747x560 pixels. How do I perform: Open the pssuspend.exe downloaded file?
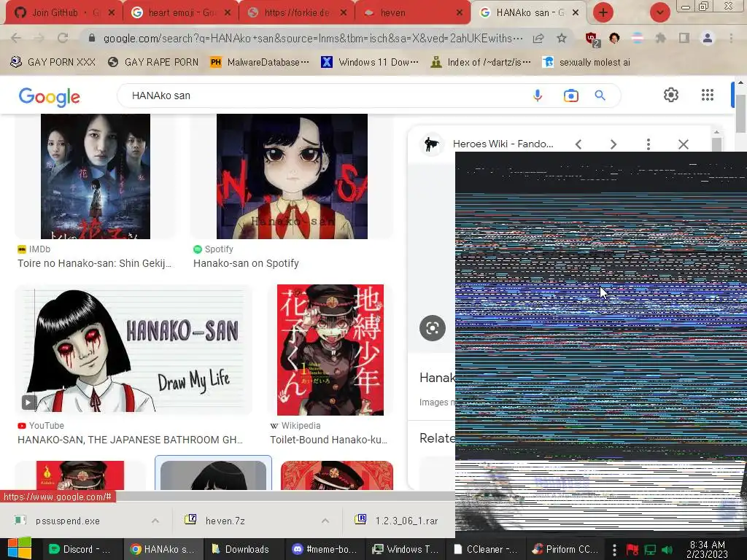[68, 521]
